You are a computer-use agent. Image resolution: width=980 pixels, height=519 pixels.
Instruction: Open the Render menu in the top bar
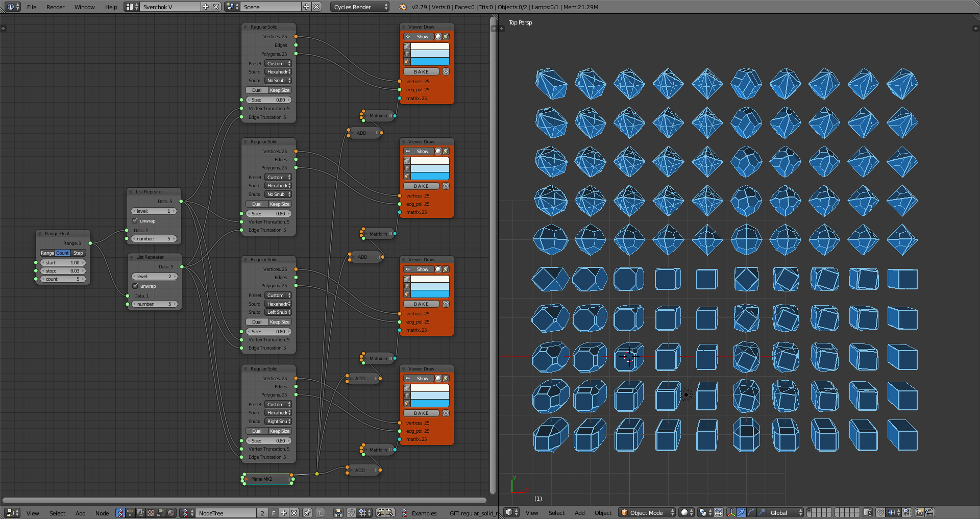55,7
